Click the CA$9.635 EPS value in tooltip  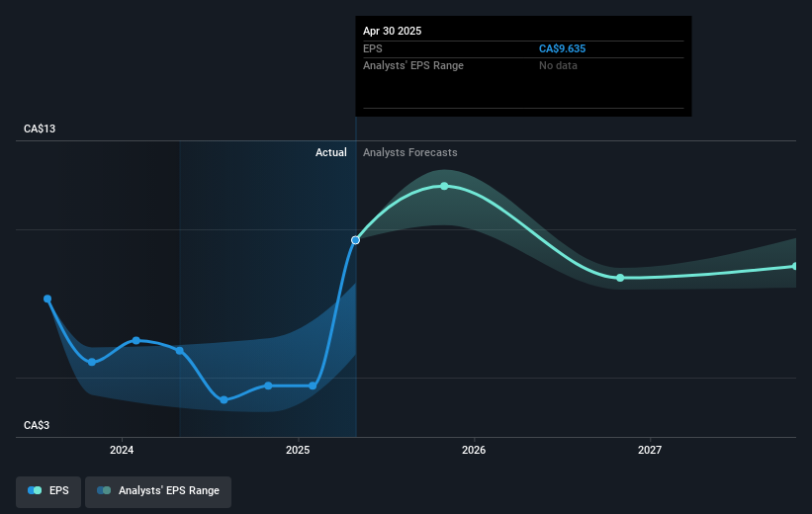562,48
